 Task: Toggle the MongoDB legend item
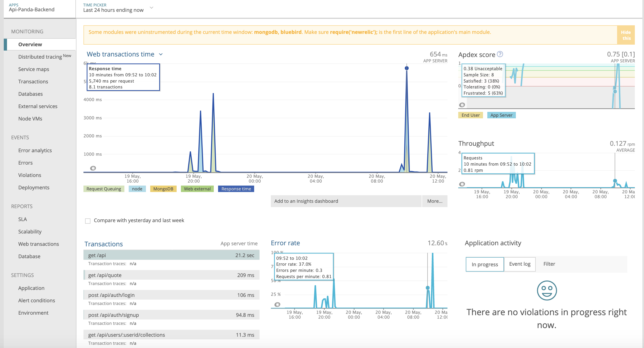(x=163, y=189)
